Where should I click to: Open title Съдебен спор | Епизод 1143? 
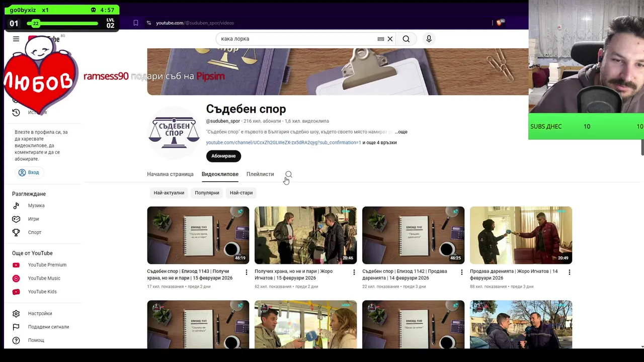click(190, 275)
